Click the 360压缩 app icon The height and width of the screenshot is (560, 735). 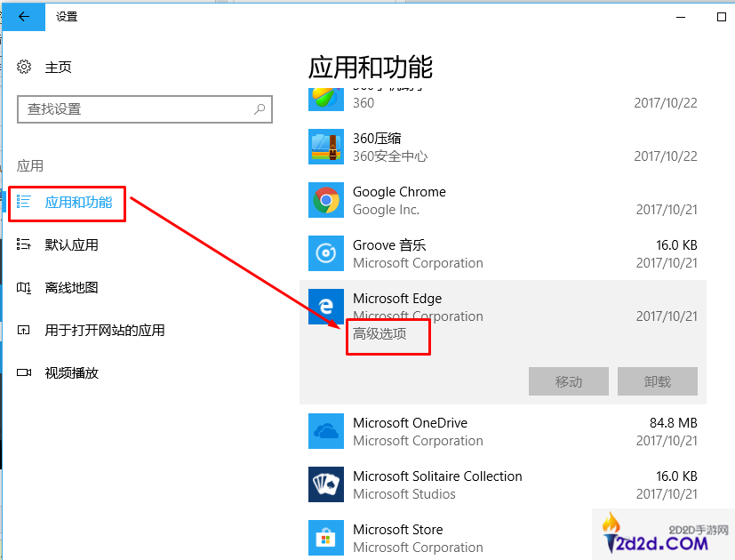(325, 148)
